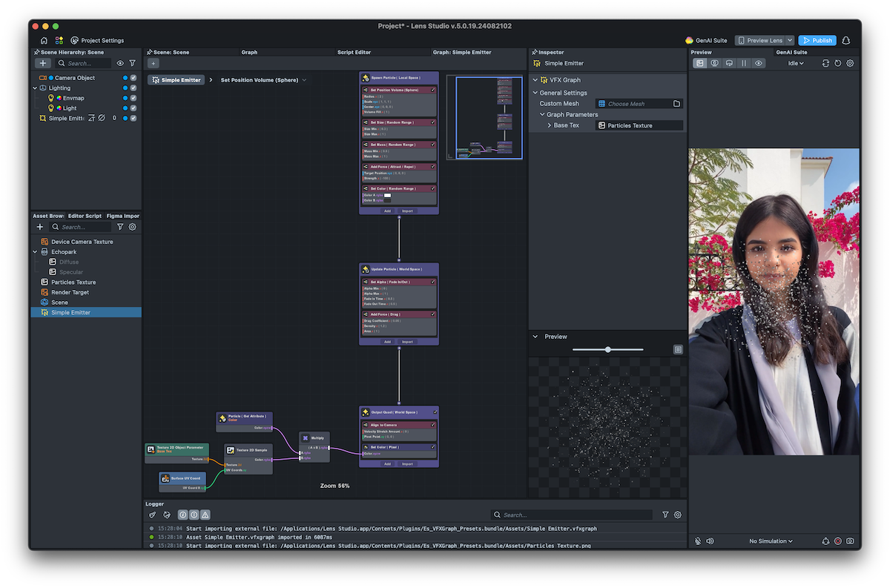Select the Pause icon in the Preview toolbar
The width and height of the screenshot is (890, 588).
coord(745,63)
